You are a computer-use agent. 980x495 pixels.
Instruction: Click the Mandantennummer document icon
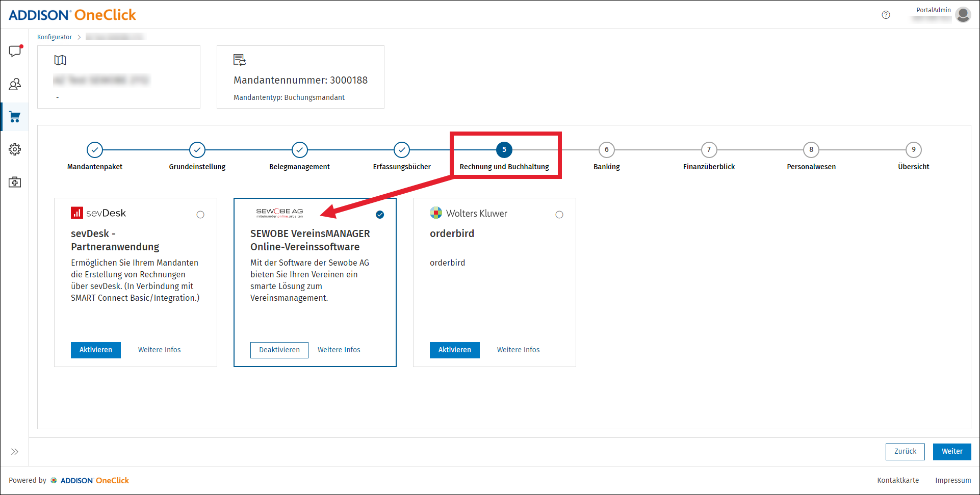(240, 60)
